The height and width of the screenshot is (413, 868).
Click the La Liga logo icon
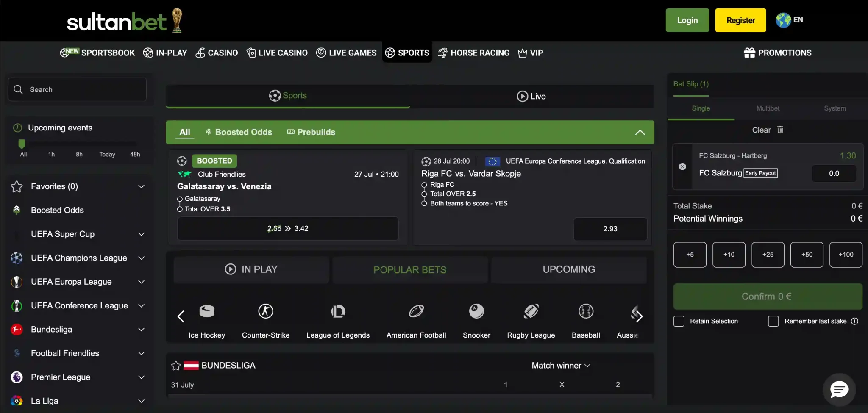(x=17, y=401)
